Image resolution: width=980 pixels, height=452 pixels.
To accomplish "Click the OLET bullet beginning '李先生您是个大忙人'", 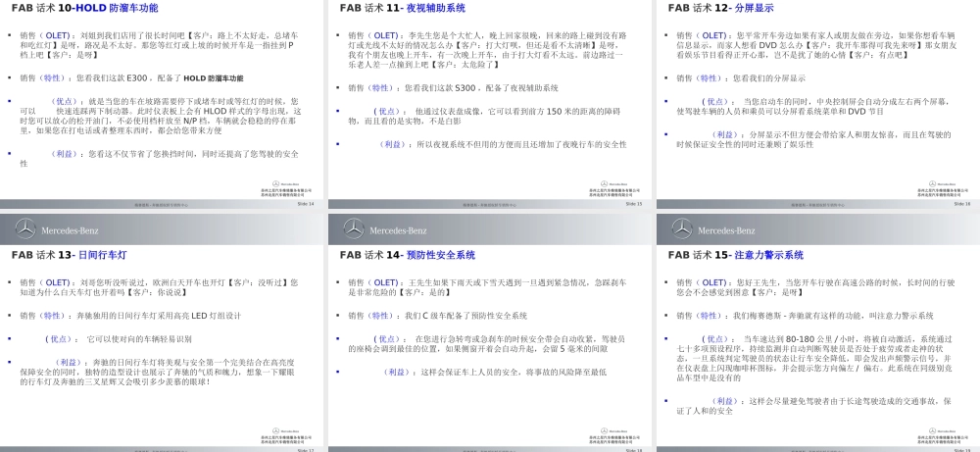I will [x=487, y=50].
